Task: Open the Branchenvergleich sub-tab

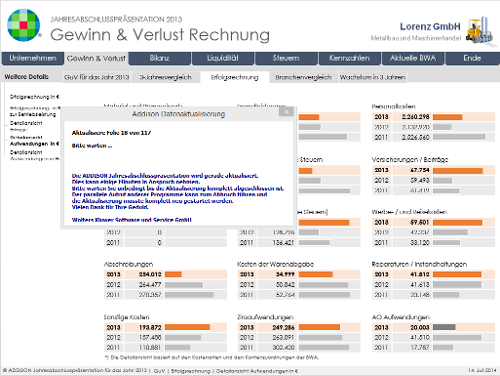Action: (303, 77)
